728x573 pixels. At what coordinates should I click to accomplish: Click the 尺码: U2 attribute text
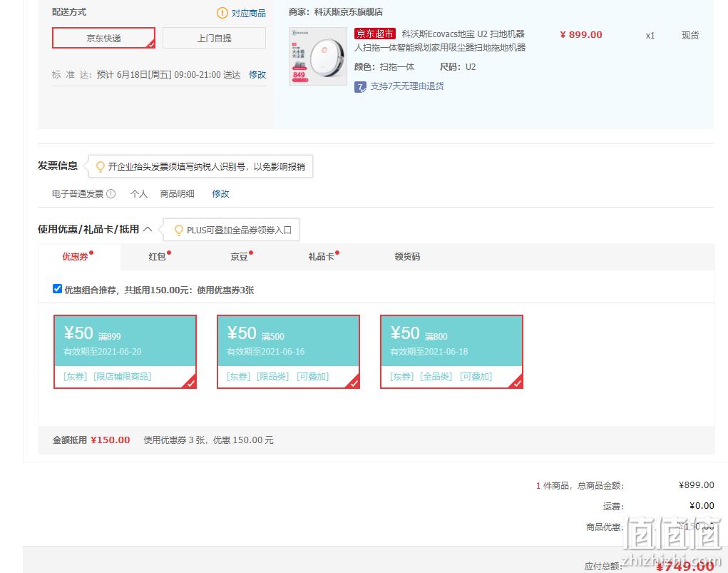point(458,67)
